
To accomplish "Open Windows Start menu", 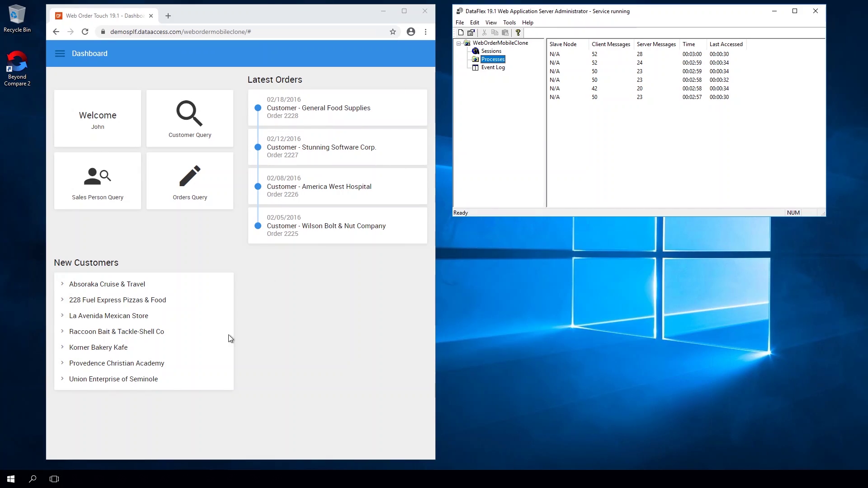I will (x=11, y=479).
